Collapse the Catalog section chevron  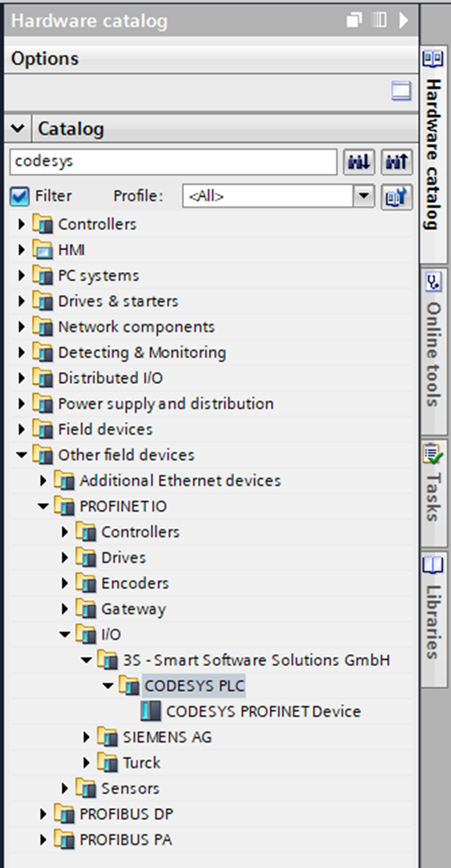[x=17, y=129]
